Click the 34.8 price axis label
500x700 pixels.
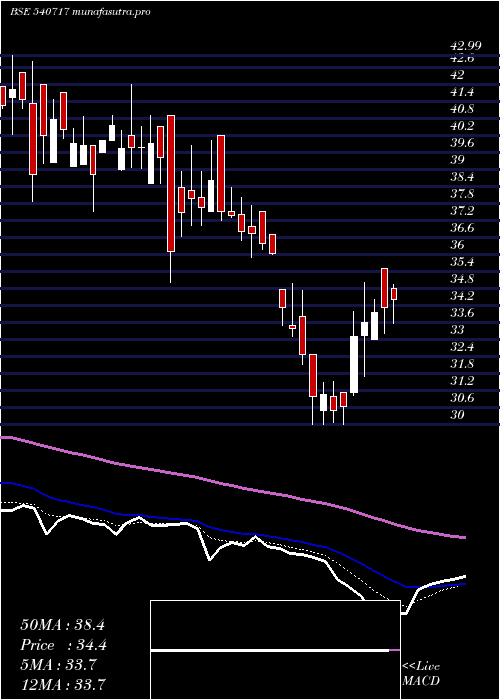pos(462,279)
